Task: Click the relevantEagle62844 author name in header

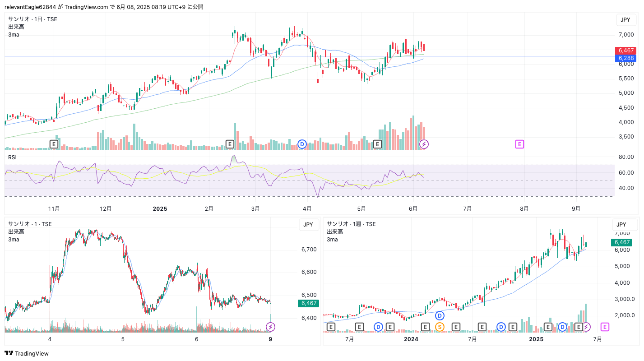Action: pyautogui.click(x=30, y=7)
